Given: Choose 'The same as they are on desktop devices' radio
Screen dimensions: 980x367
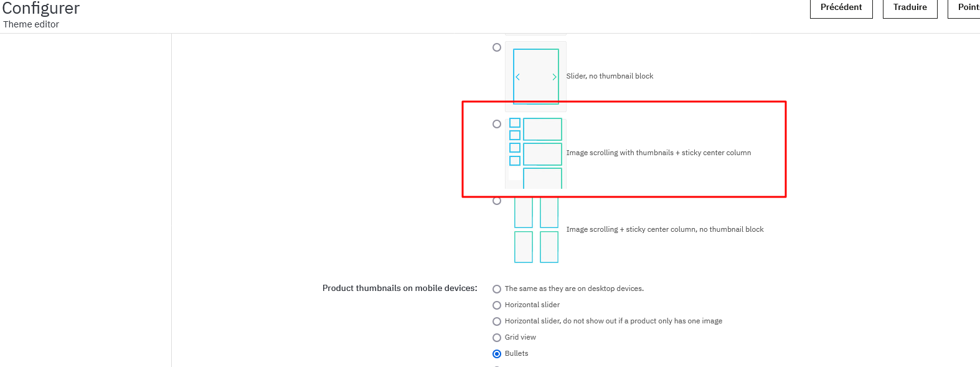Looking at the screenshot, I should pyautogui.click(x=497, y=289).
